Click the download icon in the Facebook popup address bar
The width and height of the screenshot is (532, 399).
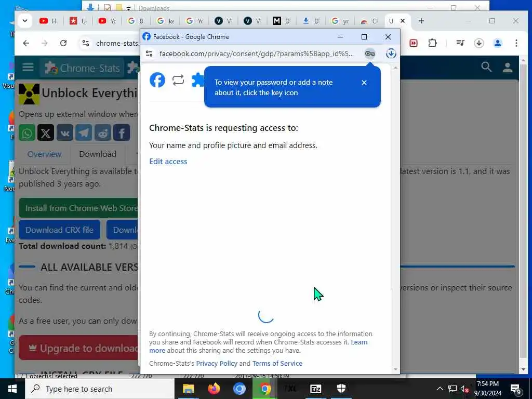click(x=391, y=54)
